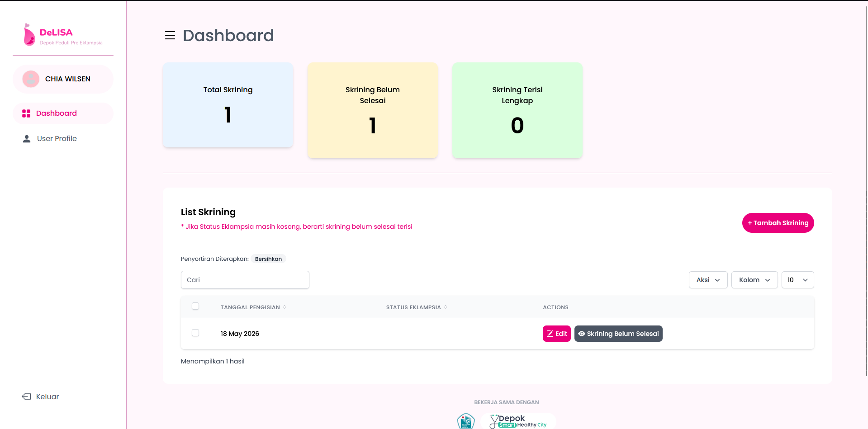Click the ACTIONS column header
The height and width of the screenshot is (429, 868).
(x=555, y=307)
